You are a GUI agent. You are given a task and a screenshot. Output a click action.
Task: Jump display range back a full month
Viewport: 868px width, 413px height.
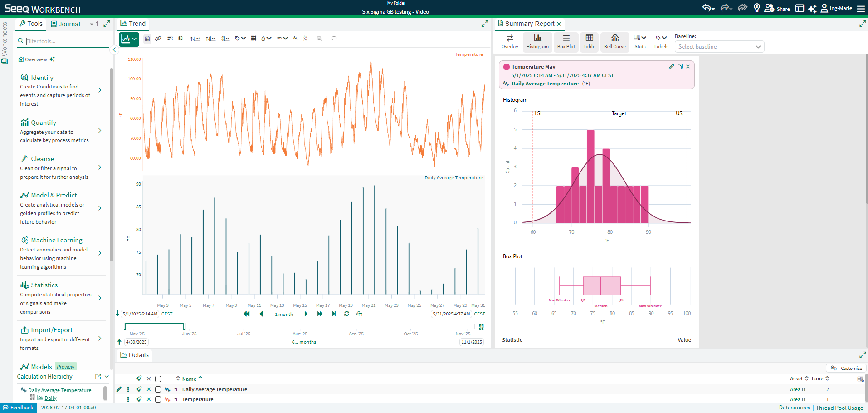(x=247, y=314)
